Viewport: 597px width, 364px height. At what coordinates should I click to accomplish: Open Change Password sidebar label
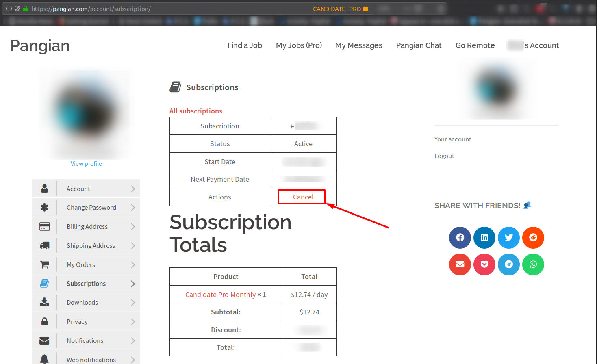[91, 208]
